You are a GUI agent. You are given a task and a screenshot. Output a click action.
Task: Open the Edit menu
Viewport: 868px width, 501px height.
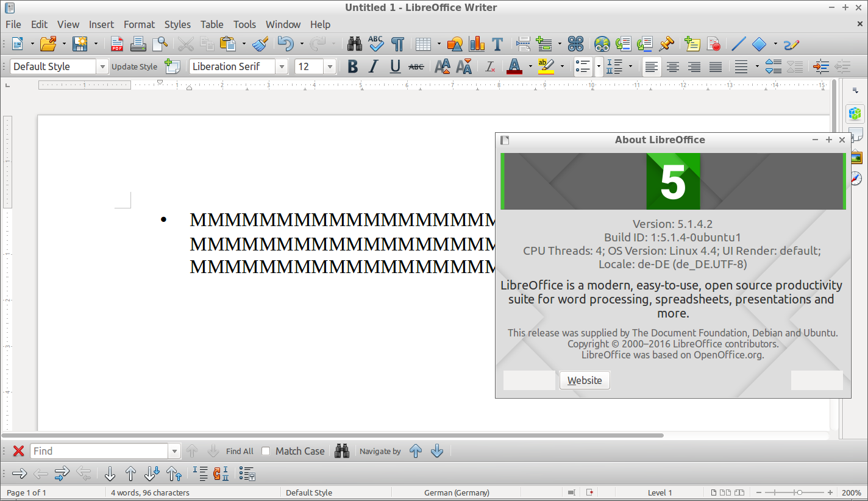39,24
